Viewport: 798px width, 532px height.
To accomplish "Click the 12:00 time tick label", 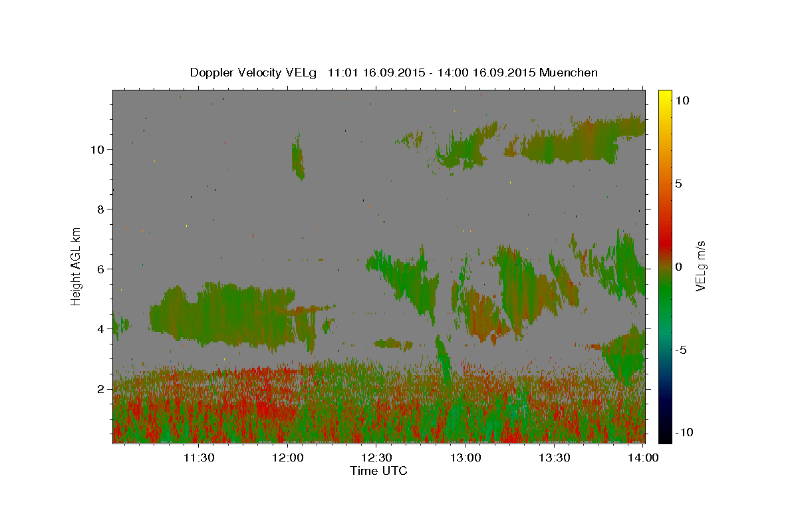I will point(287,458).
